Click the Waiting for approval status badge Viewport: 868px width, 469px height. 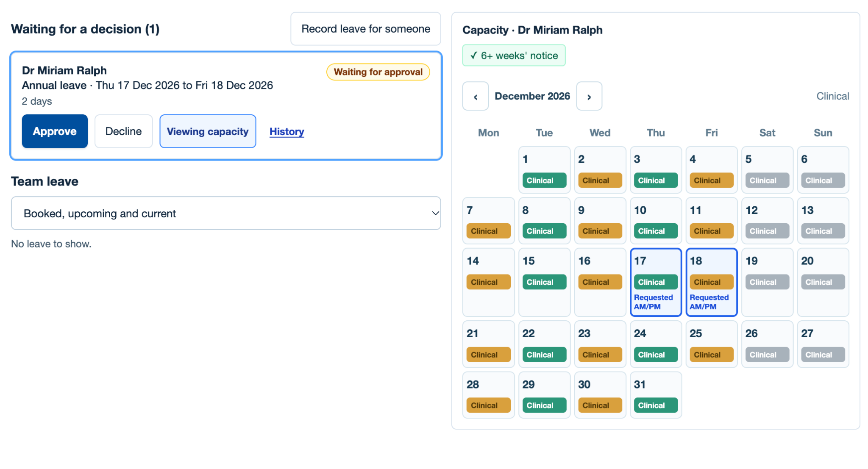[x=378, y=72]
